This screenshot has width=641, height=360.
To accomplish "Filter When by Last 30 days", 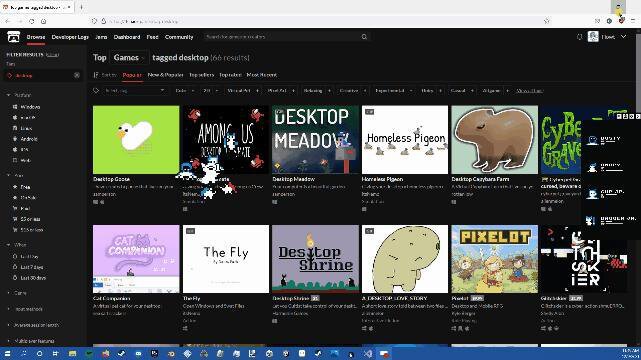I will tap(33, 278).
